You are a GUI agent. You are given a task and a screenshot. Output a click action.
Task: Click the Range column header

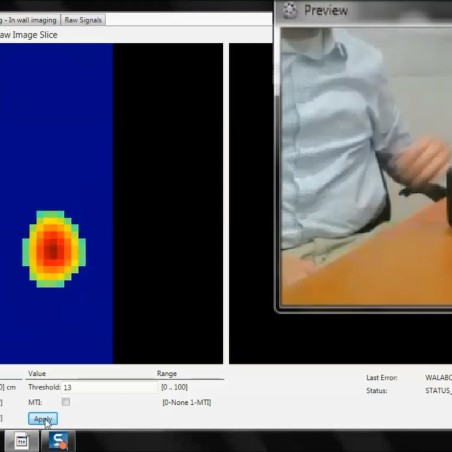pos(167,373)
